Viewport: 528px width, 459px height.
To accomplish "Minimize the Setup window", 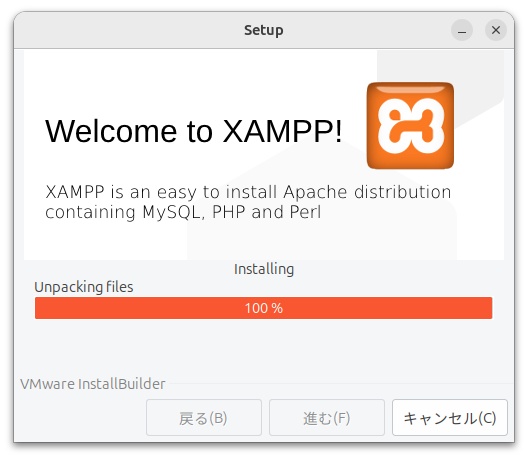I will point(462,30).
